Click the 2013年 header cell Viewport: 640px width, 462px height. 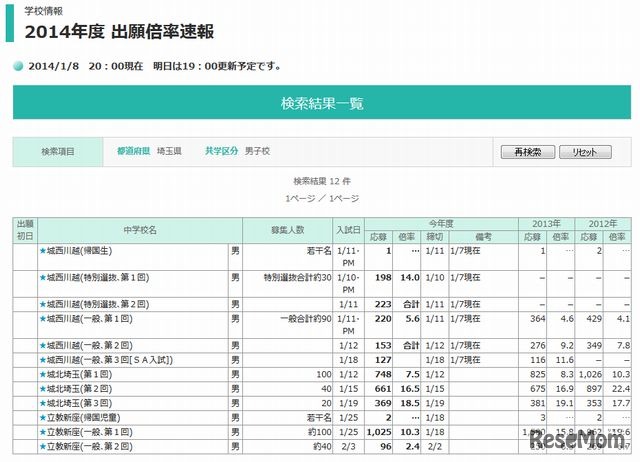pyautogui.click(x=547, y=224)
